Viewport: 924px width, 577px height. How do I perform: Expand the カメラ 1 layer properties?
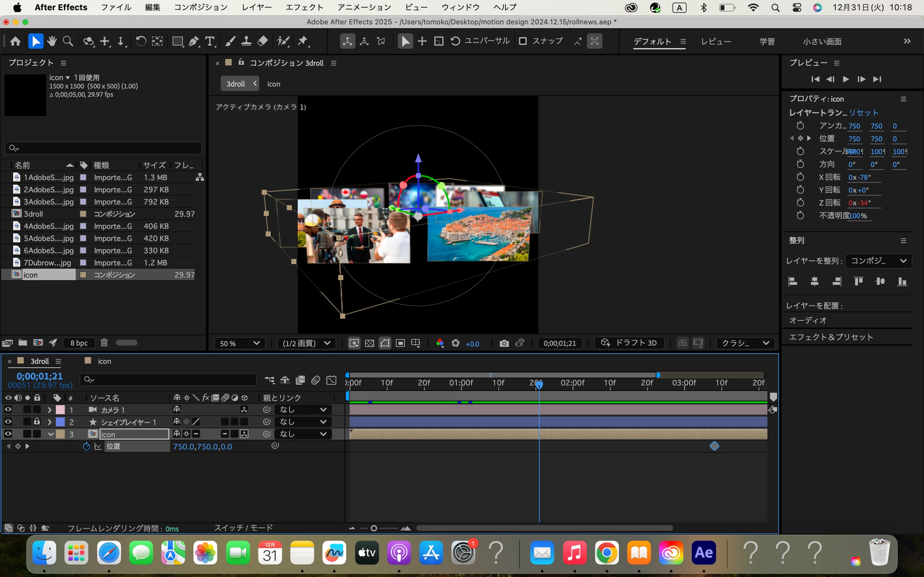click(x=49, y=410)
